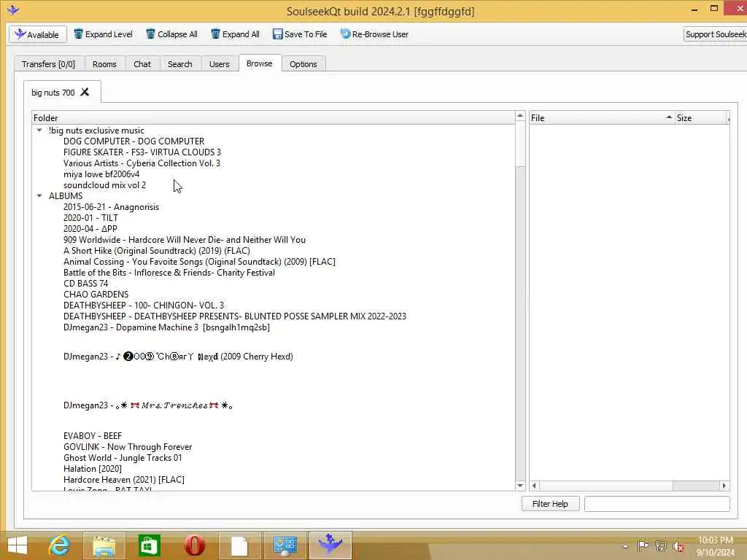Screen dimensions: 747x560
Task: Select the 2020-01 - TILT folder
Action: pos(90,217)
